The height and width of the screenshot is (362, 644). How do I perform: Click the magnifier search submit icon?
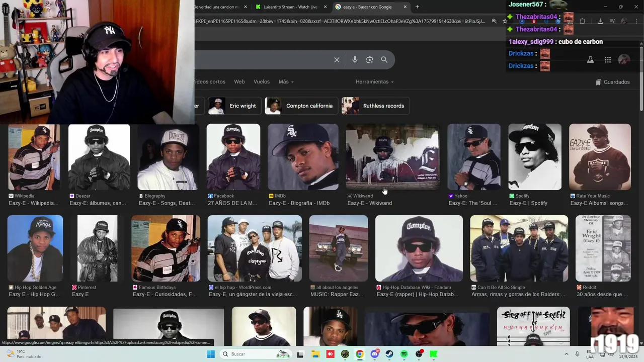384,60
